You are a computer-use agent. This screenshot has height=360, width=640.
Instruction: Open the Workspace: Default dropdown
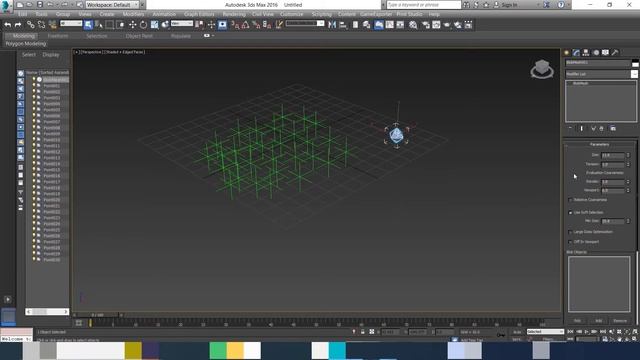(112, 5)
